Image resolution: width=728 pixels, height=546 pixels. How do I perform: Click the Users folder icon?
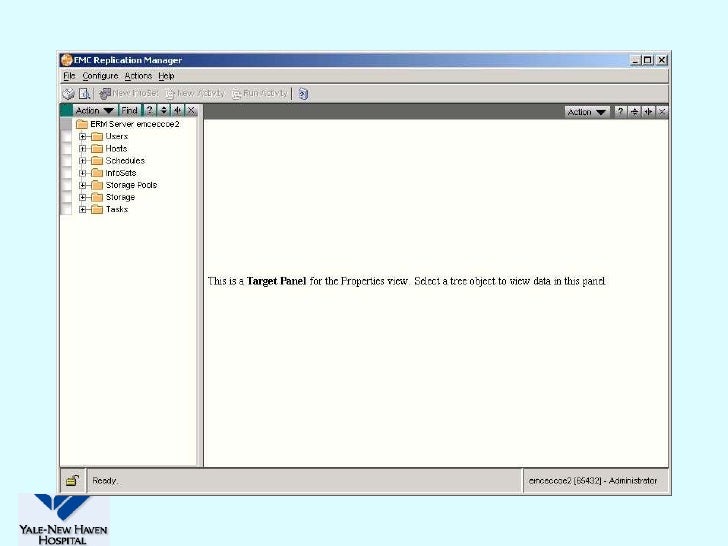coord(97,136)
